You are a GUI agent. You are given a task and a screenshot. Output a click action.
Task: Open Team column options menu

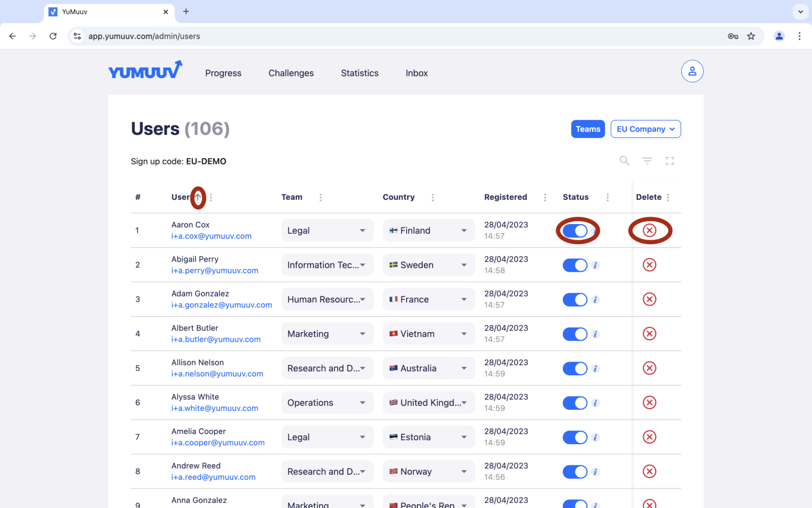320,197
